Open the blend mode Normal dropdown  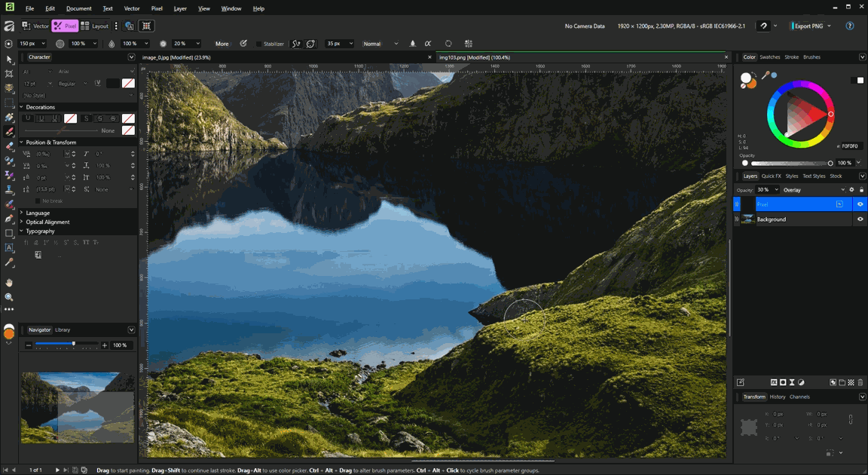381,44
